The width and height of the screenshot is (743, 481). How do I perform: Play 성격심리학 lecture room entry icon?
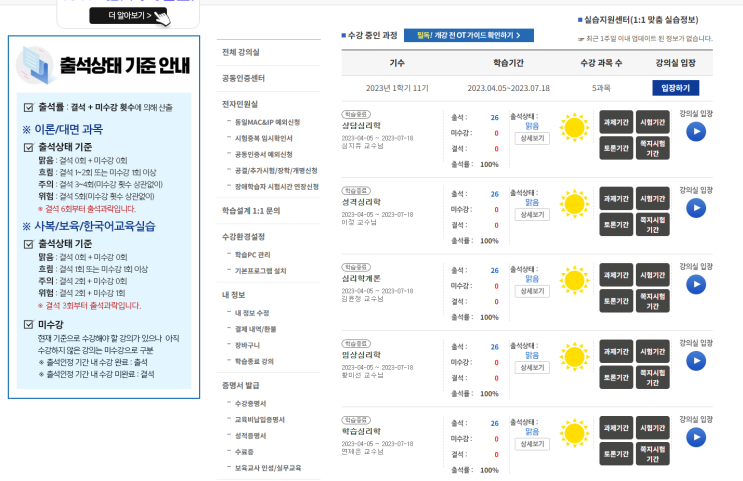click(696, 208)
